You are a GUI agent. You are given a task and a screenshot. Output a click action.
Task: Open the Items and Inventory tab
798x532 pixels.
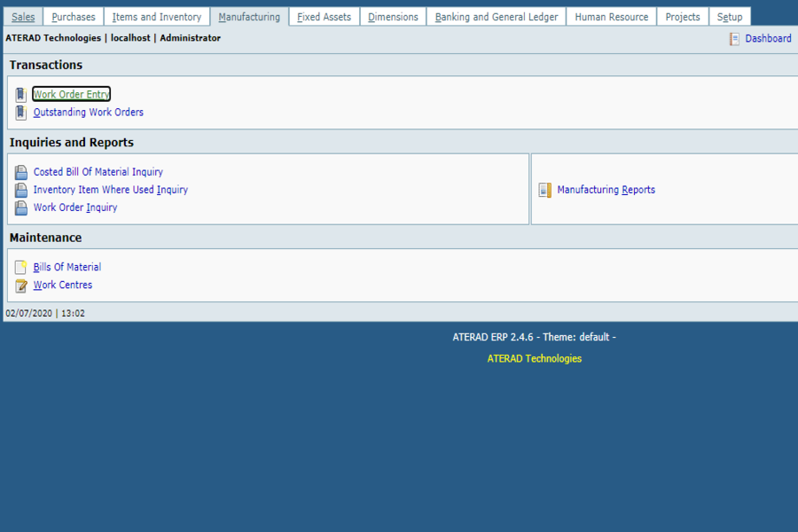[157, 17]
